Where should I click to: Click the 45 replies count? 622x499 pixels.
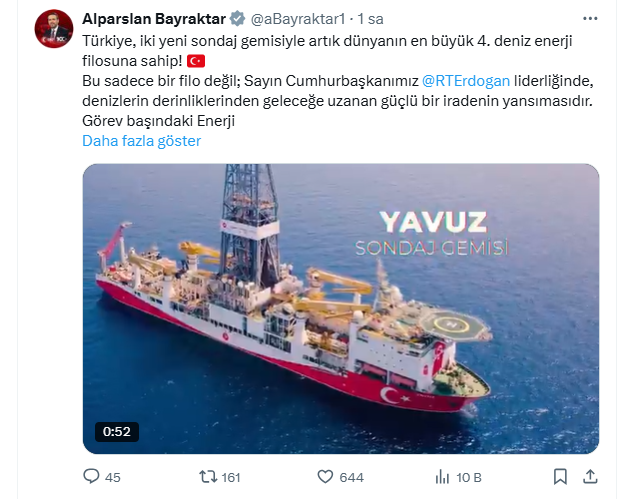[113, 477]
